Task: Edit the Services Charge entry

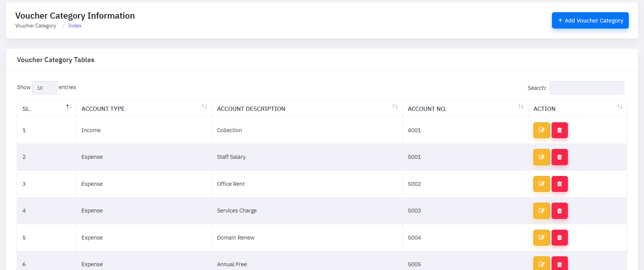Action: [541, 211]
